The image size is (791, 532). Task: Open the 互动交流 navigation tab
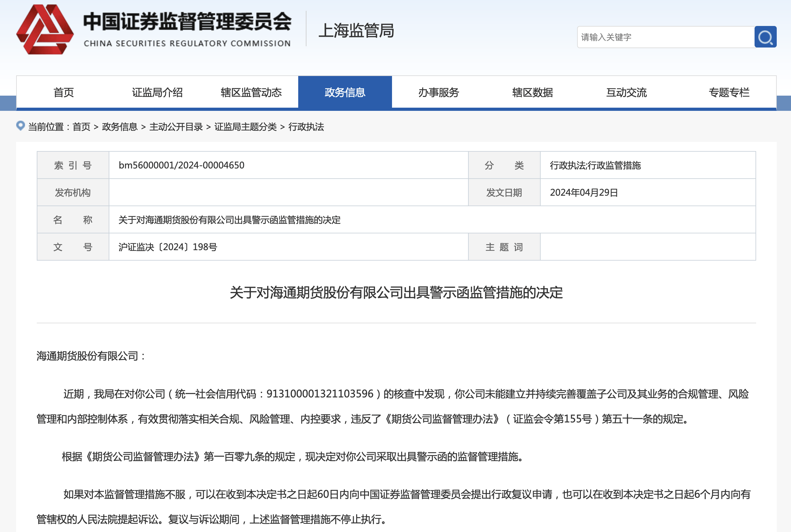coord(626,92)
